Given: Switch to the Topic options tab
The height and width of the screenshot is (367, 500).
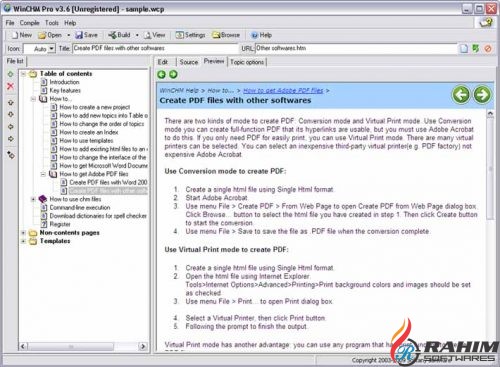Looking at the screenshot, I should point(247,62).
